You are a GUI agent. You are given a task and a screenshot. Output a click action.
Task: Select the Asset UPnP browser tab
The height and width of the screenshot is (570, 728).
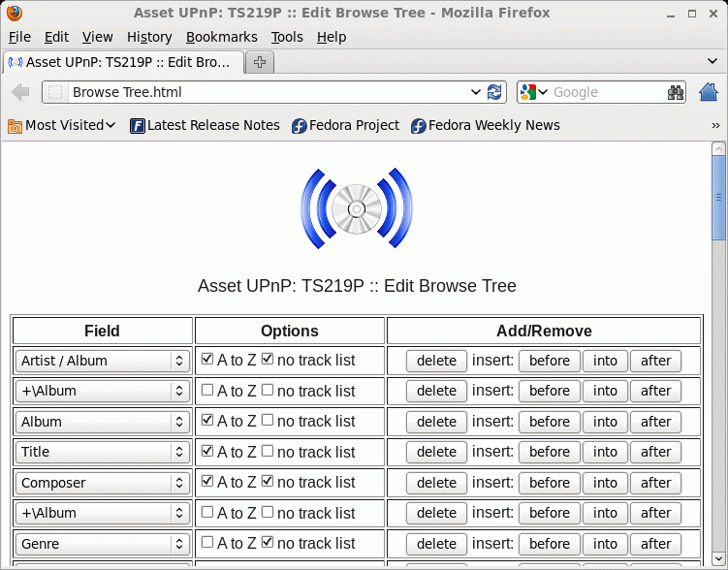123,62
